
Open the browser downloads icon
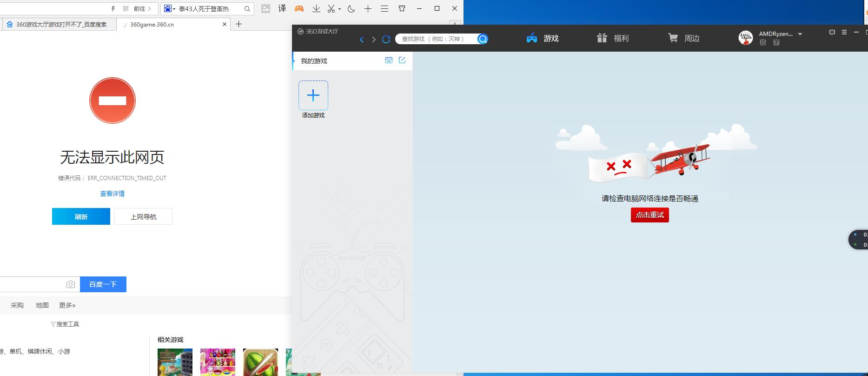point(316,8)
